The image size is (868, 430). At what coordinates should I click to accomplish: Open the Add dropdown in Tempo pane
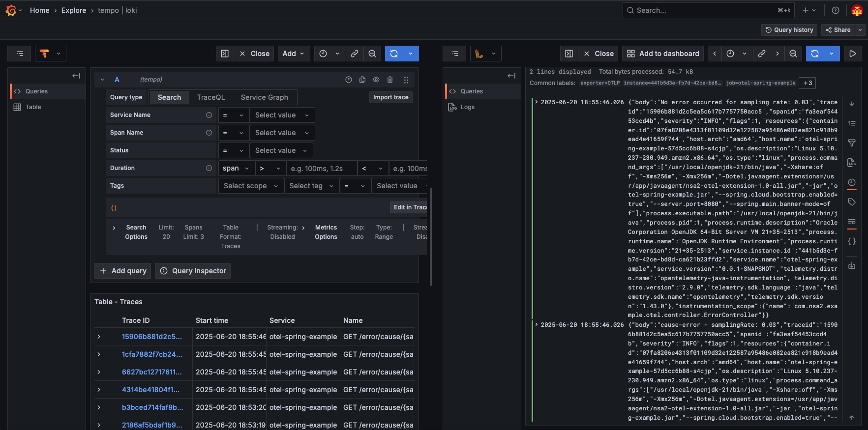coord(294,54)
